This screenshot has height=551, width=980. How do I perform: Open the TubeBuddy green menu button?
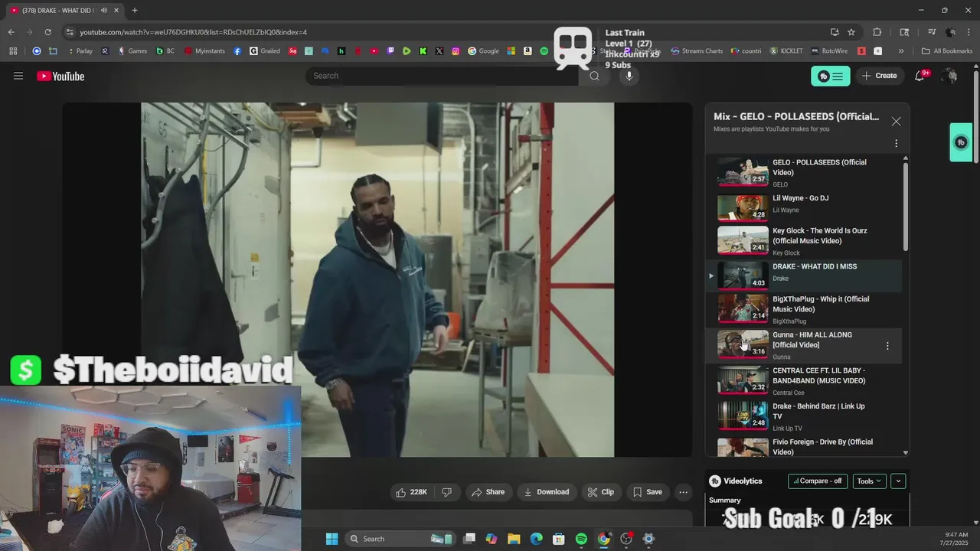click(831, 76)
